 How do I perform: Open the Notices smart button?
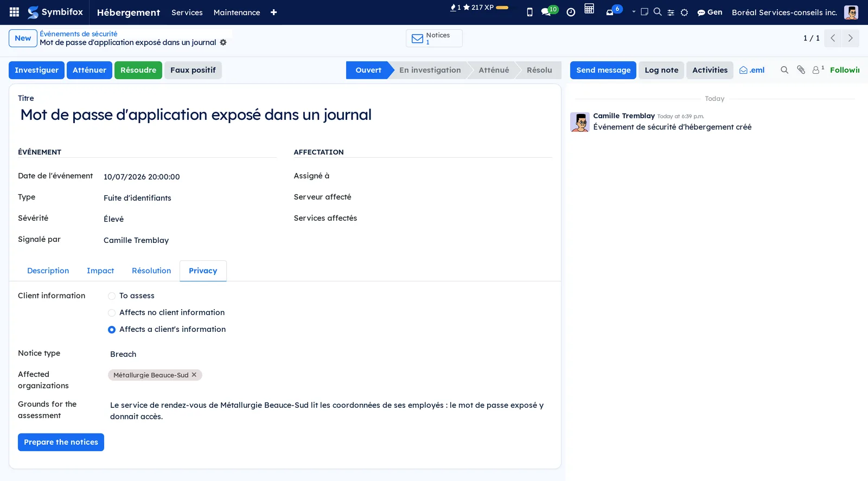(434, 38)
